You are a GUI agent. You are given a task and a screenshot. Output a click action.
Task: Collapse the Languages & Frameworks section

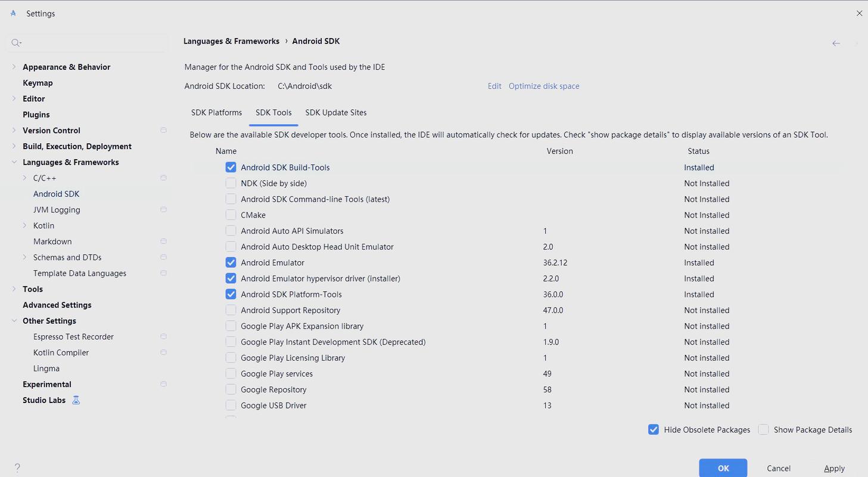[x=14, y=162]
